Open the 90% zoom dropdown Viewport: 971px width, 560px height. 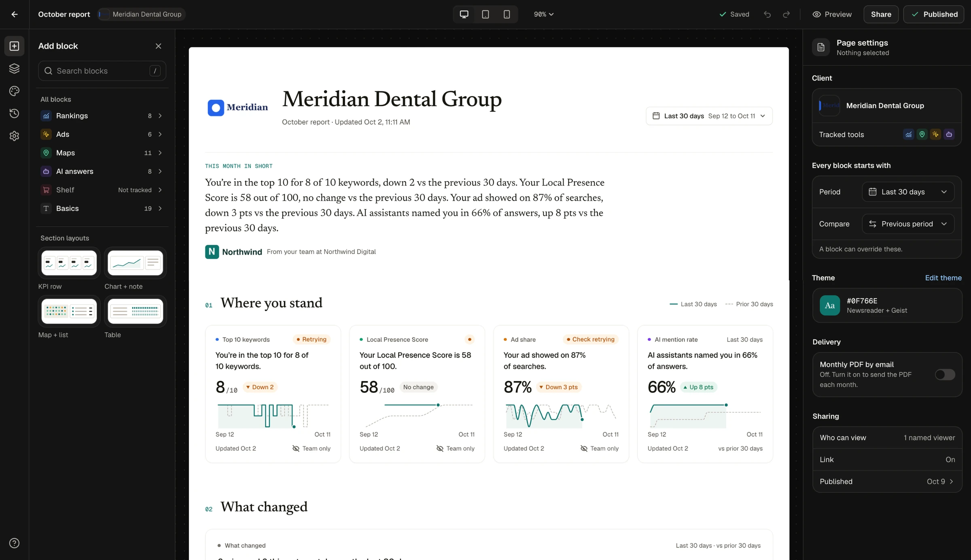(543, 14)
